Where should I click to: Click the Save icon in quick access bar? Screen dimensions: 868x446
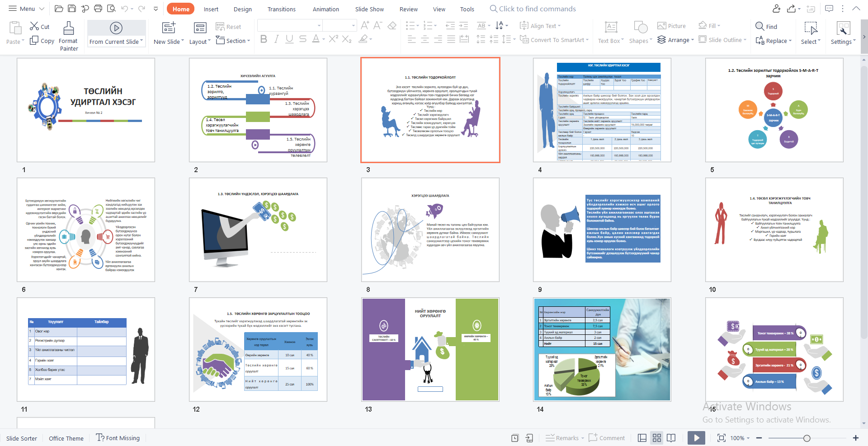(72, 9)
